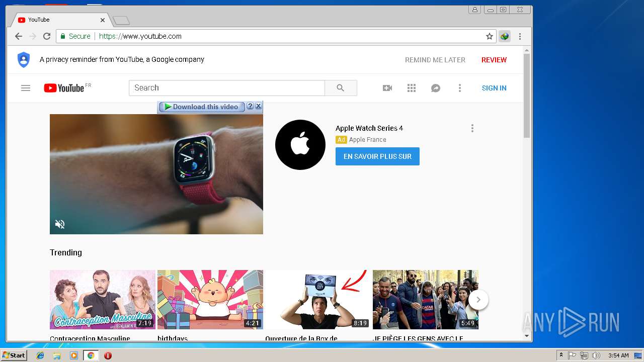
Task: Click the forward navigation arrow
Action: (33, 36)
